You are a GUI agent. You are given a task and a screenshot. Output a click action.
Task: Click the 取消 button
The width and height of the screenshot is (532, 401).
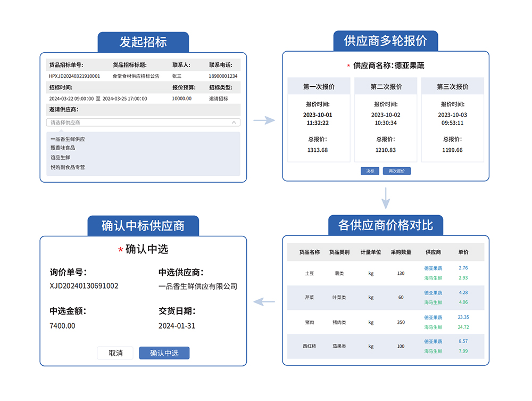coord(115,353)
